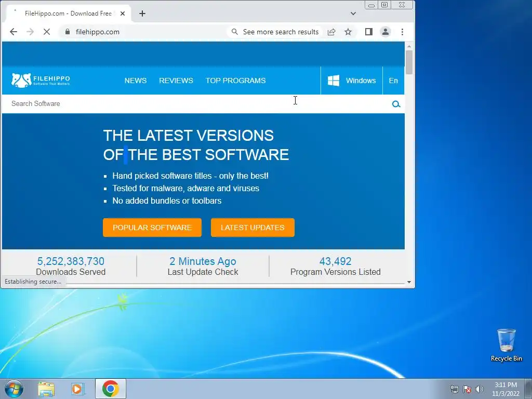Open the REVIEWS menu item
The height and width of the screenshot is (399, 532).
[176, 81]
